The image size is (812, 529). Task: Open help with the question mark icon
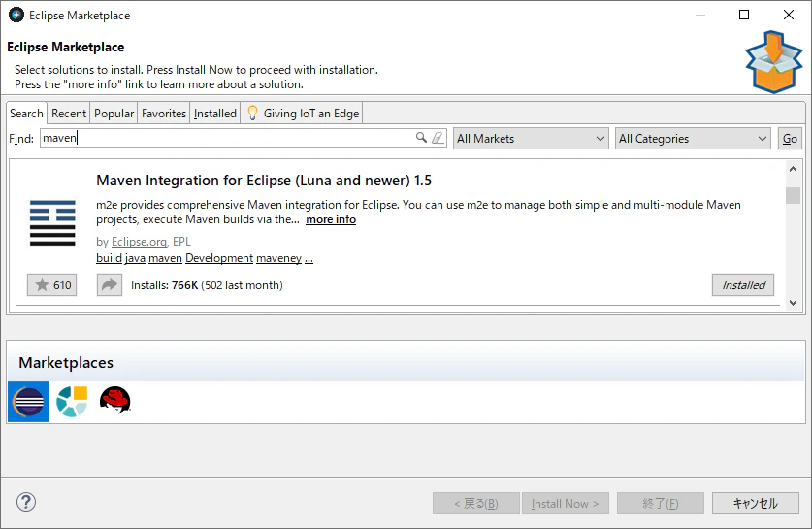[x=26, y=502]
